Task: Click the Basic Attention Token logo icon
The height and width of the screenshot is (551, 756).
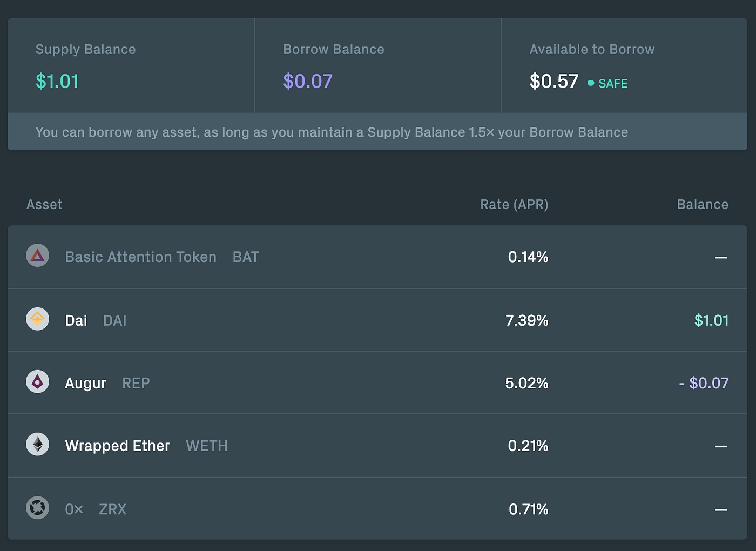Action: coord(38,256)
